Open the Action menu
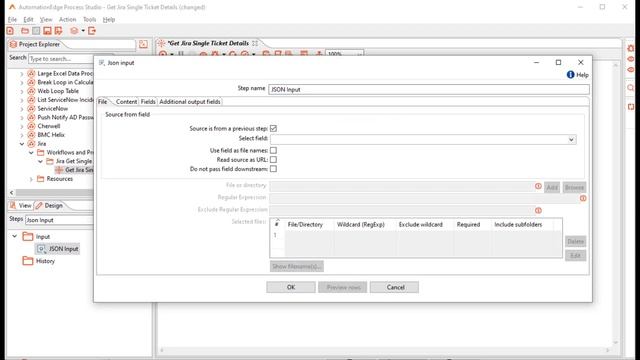Image resolution: width=640 pixels, height=360 pixels. coord(67,20)
